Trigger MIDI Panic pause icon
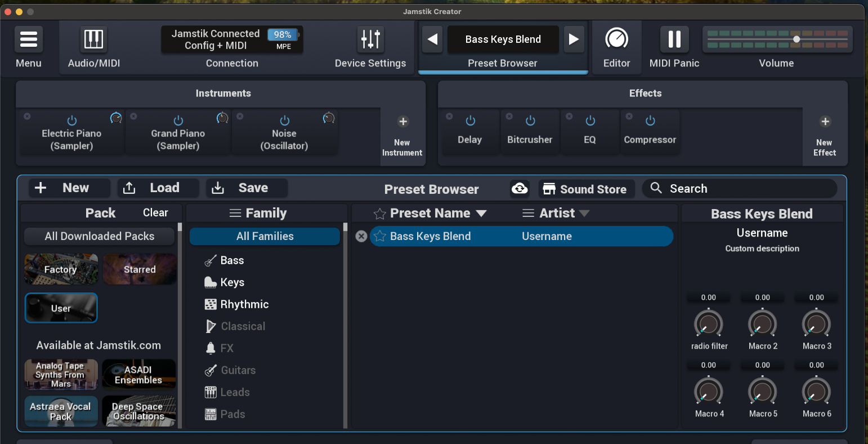 [674, 39]
